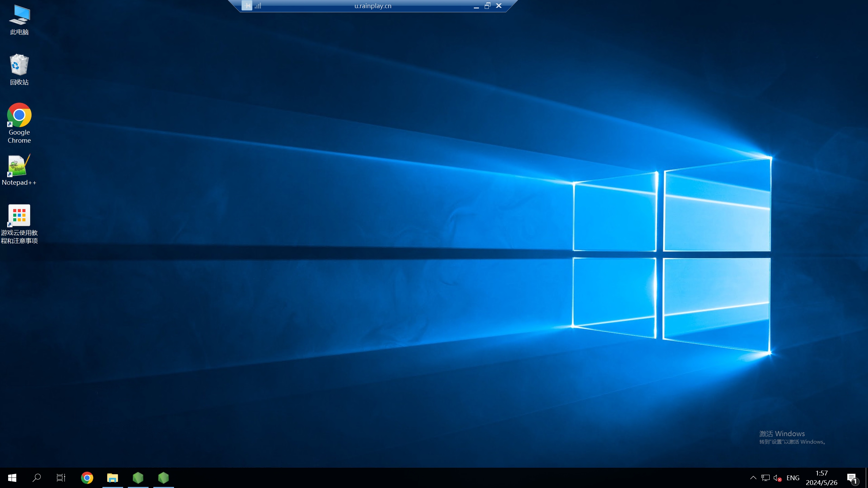Screen dimensions: 868x488
Task: Switch the ENG input language indicator
Action: [793, 478]
